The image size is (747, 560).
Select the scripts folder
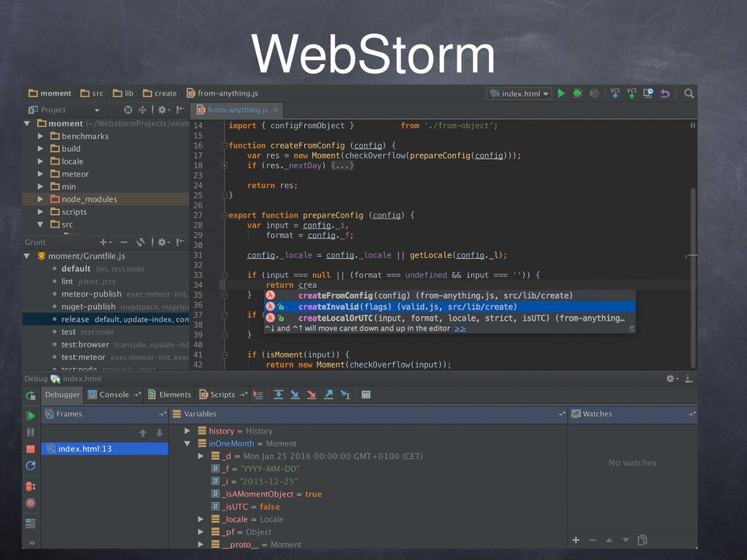tap(106, 212)
